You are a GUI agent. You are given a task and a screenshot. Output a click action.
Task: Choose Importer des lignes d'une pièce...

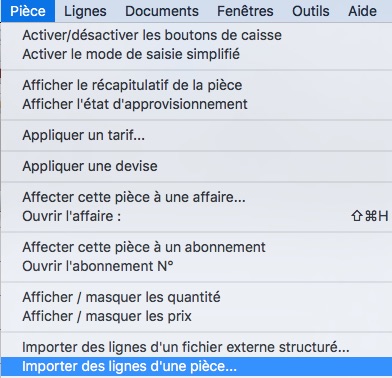[197, 366]
